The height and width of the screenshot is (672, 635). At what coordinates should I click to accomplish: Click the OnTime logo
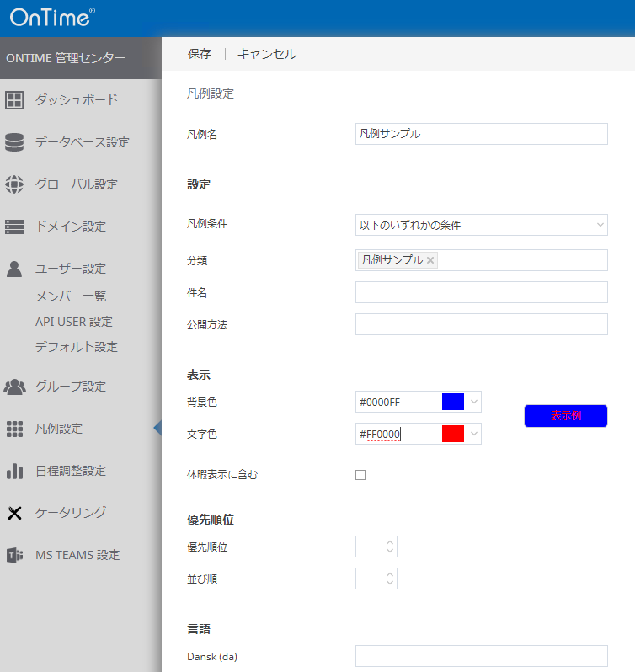point(52,18)
